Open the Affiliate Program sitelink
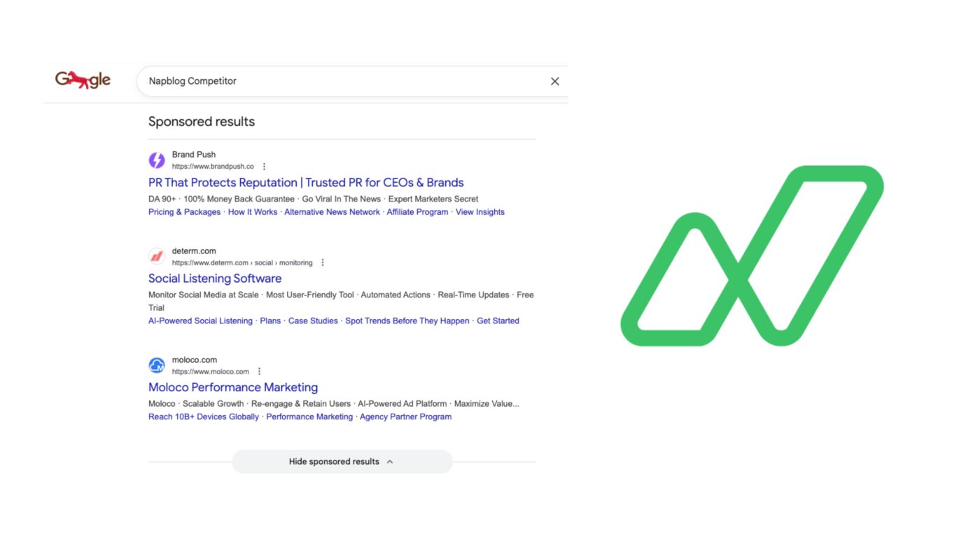This screenshot has width=980, height=560. (x=417, y=211)
